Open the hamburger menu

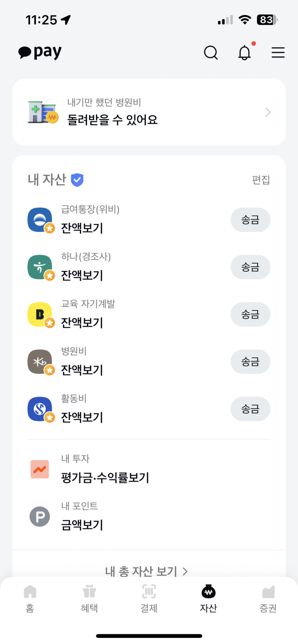click(x=278, y=53)
